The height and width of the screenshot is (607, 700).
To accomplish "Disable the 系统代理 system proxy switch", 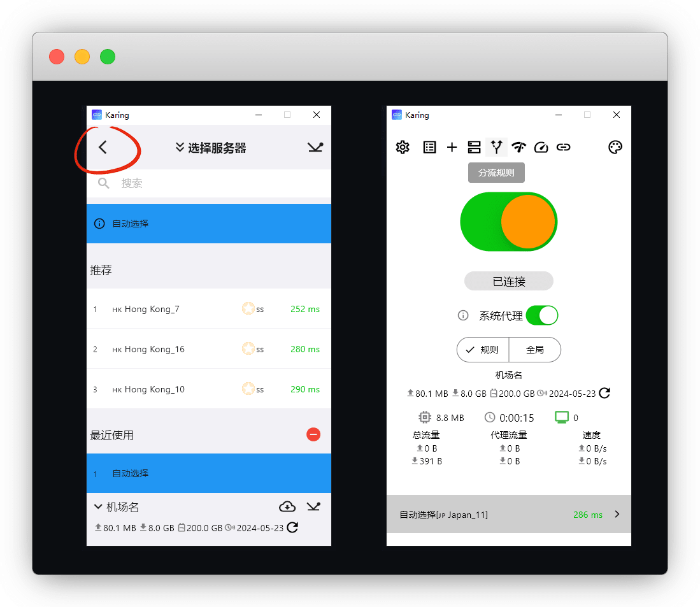I will 541,315.
